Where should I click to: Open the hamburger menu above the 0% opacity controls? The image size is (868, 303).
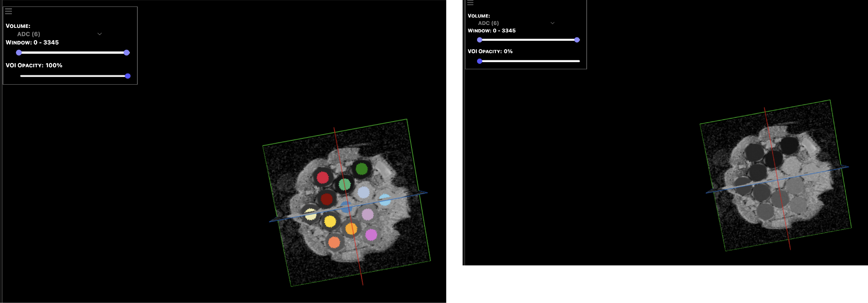tap(470, 3)
